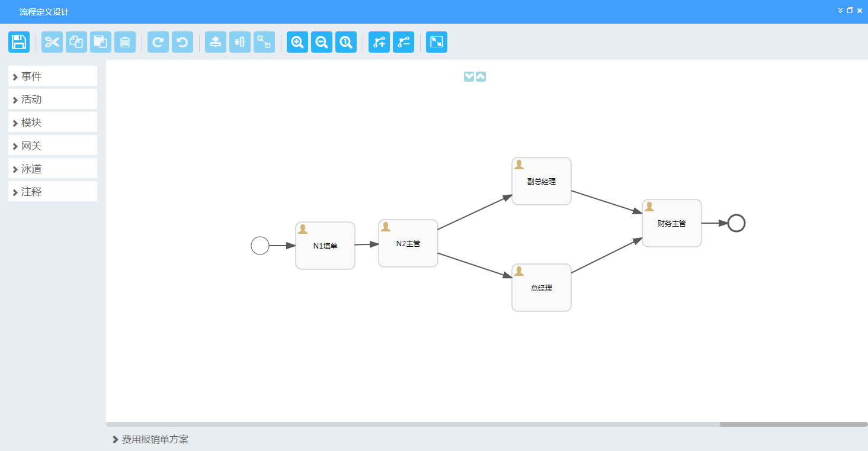Click the fit-to-screen expand icon
868x451 pixels.
point(437,42)
